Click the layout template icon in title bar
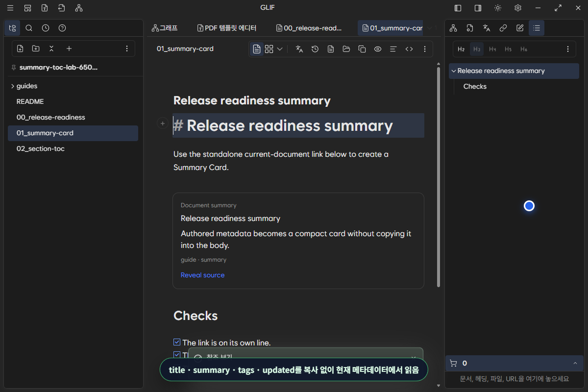Viewport: 588px width, 392px height. point(28,8)
